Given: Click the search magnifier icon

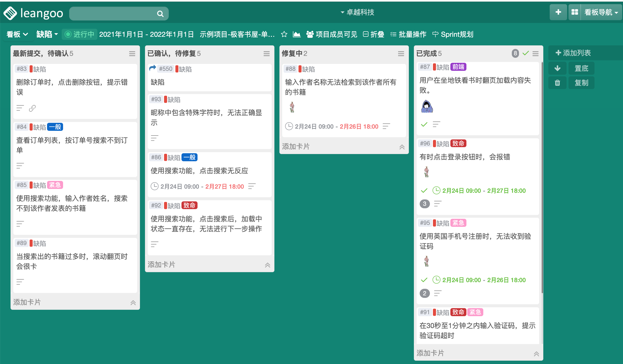Looking at the screenshot, I should pyautogui.click(x=160, y=14).
